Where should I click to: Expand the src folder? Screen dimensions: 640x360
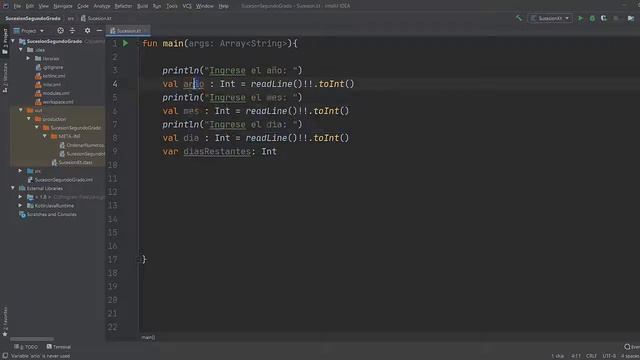click(x=21, y=171)
